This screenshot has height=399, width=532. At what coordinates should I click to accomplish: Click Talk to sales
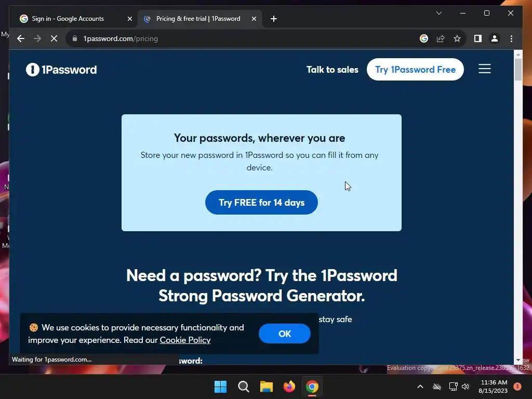point(332,70)
